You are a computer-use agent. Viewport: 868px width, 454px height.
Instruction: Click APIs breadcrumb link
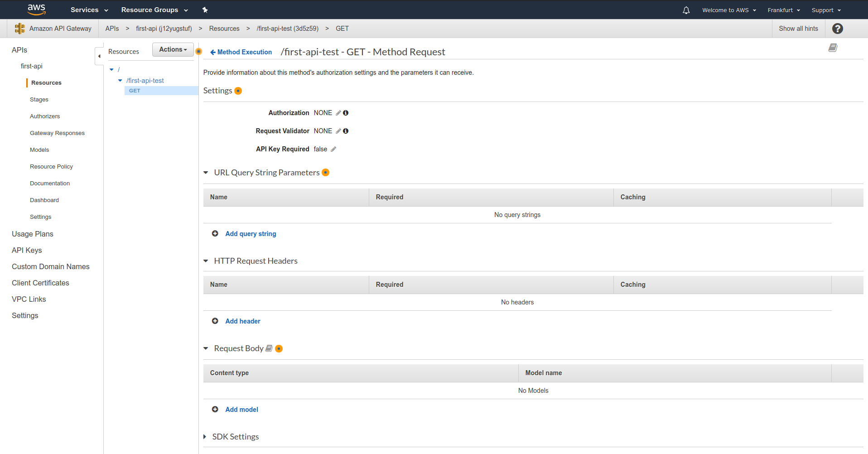112,29
